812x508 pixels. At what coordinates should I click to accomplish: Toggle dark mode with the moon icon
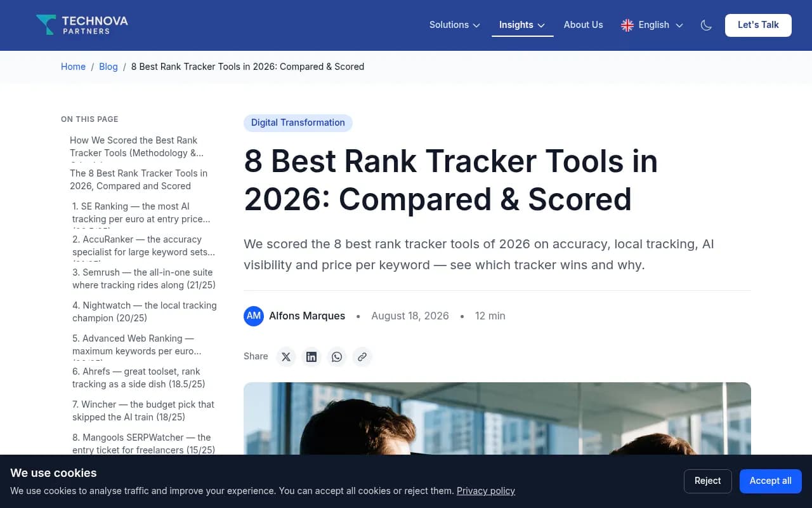click(706, 25)
